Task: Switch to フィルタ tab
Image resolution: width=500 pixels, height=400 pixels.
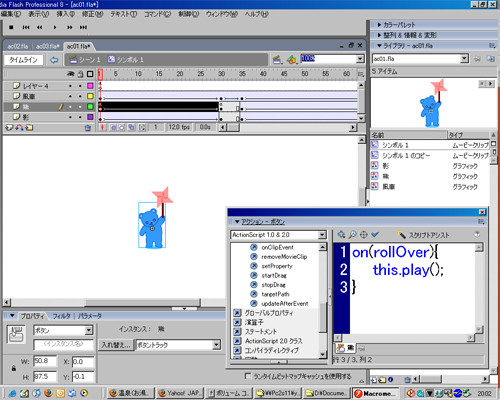Action: pyautogui.click(x=61, y=316)
